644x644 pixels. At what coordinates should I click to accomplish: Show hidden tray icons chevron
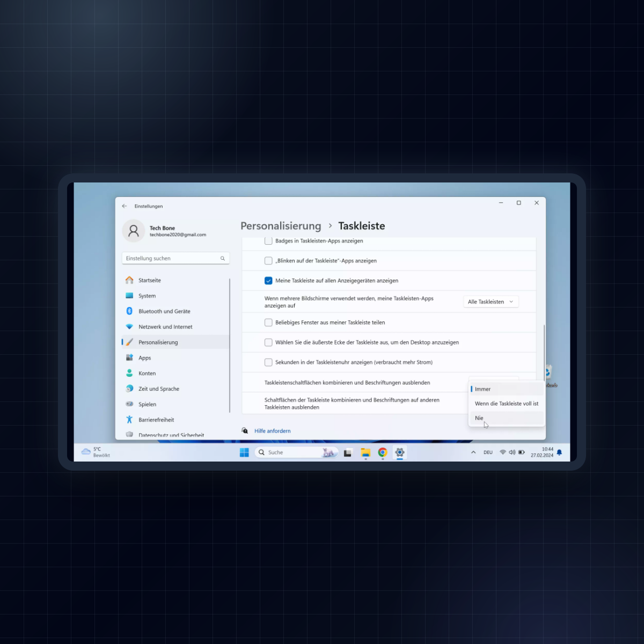click(473, 452)
